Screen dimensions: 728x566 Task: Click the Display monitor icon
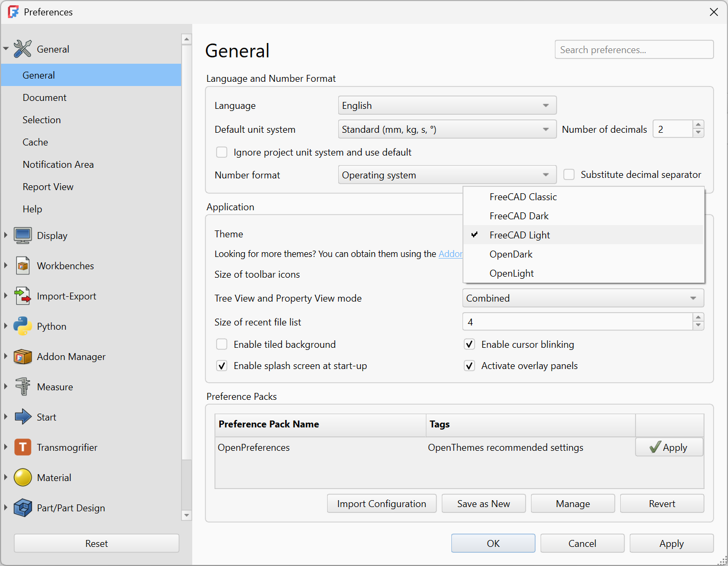point(23,236)
